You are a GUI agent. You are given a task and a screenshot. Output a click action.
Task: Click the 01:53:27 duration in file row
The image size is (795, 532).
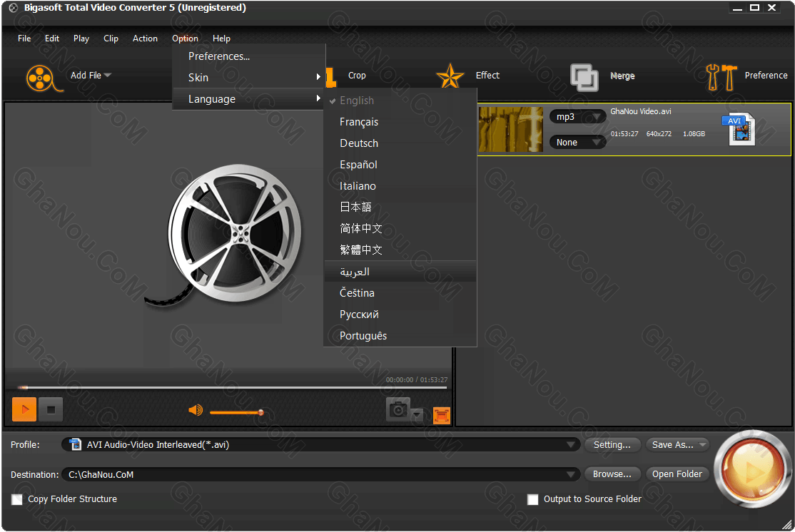[x=624, y=134]
